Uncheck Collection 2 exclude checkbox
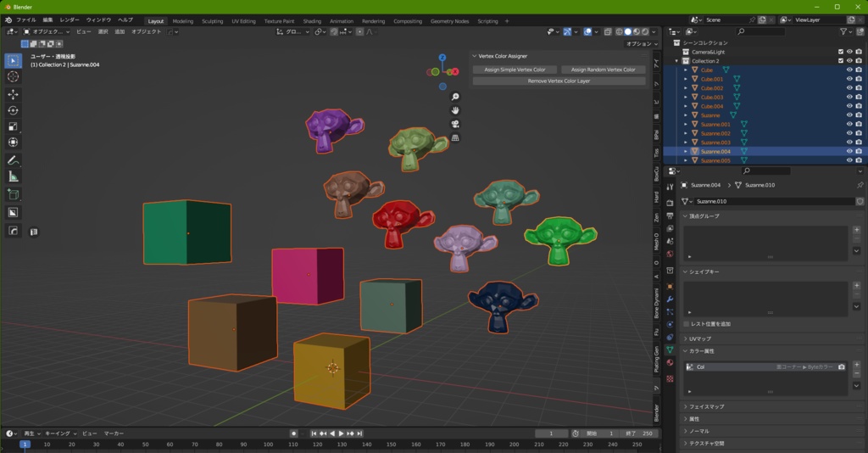The width and height of the screenshot is (868, 453). pos(840,61)
